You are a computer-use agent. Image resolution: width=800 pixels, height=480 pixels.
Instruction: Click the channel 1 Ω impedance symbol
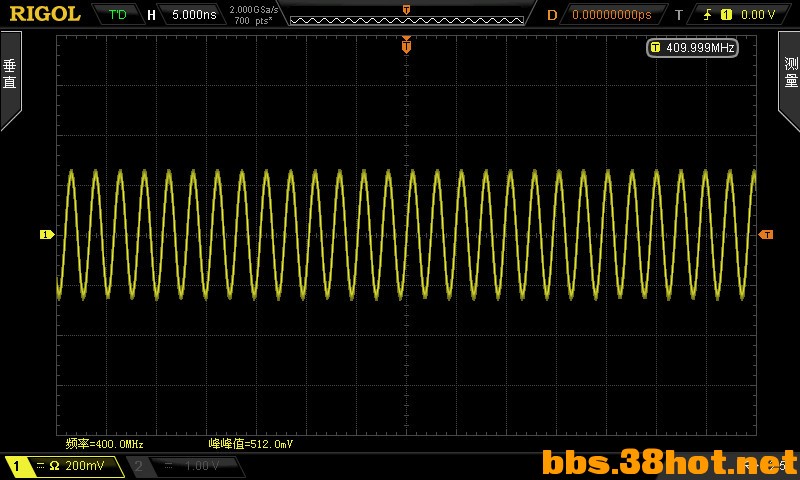[x=54, y=466]
